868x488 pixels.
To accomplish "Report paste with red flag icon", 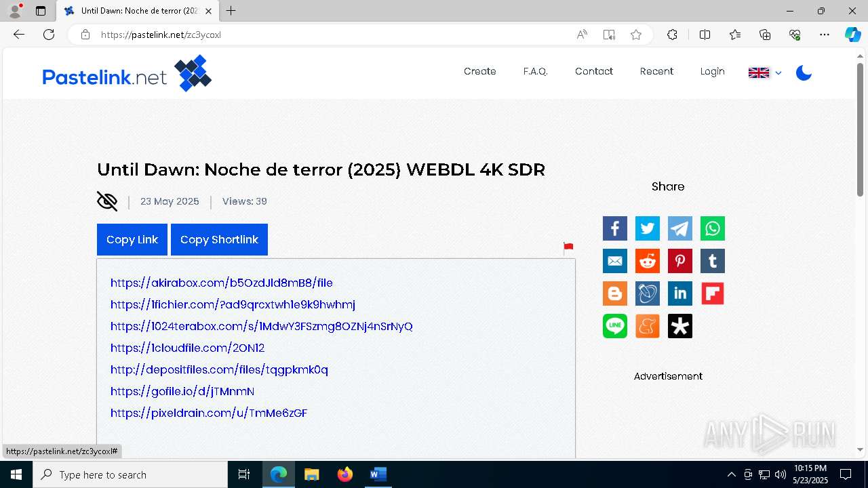I will pyautogui.click(x=568, y=249).
